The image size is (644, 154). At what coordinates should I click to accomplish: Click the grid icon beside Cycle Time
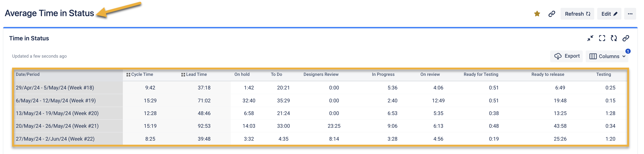pyautogui.click(x=128, y=75)
